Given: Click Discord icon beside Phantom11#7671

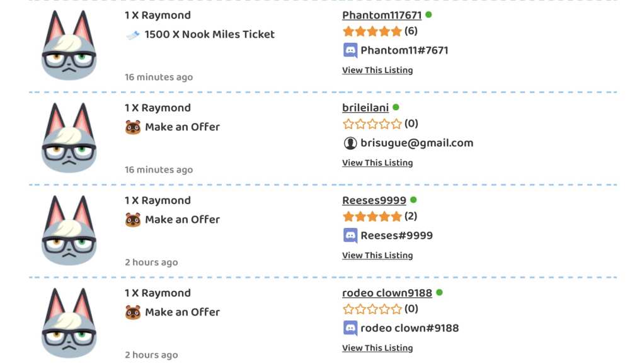Looking at the screenshot, I should (350, 50).
